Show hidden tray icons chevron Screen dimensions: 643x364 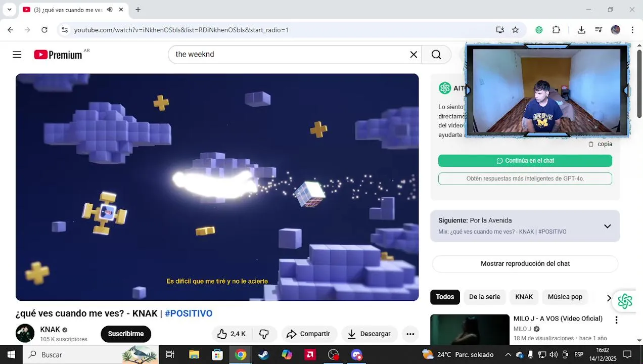pos(508,354)
